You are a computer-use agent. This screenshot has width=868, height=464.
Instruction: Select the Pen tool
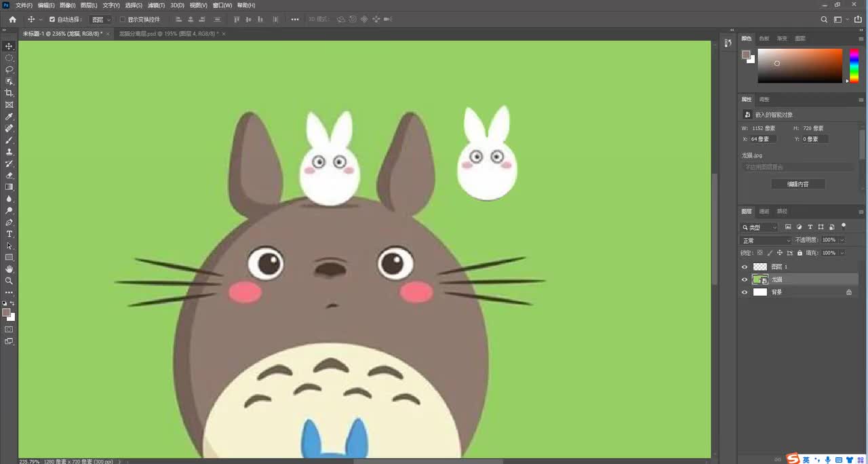point(9,222)
